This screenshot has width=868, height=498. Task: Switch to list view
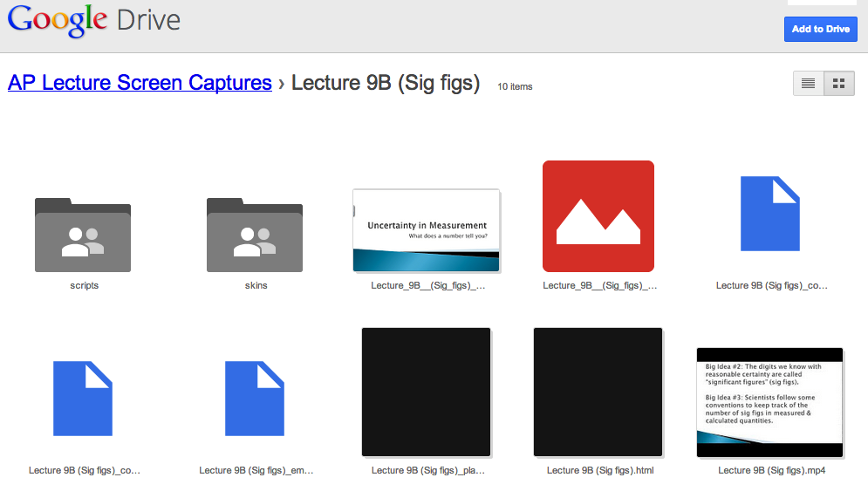click(808, 84)
